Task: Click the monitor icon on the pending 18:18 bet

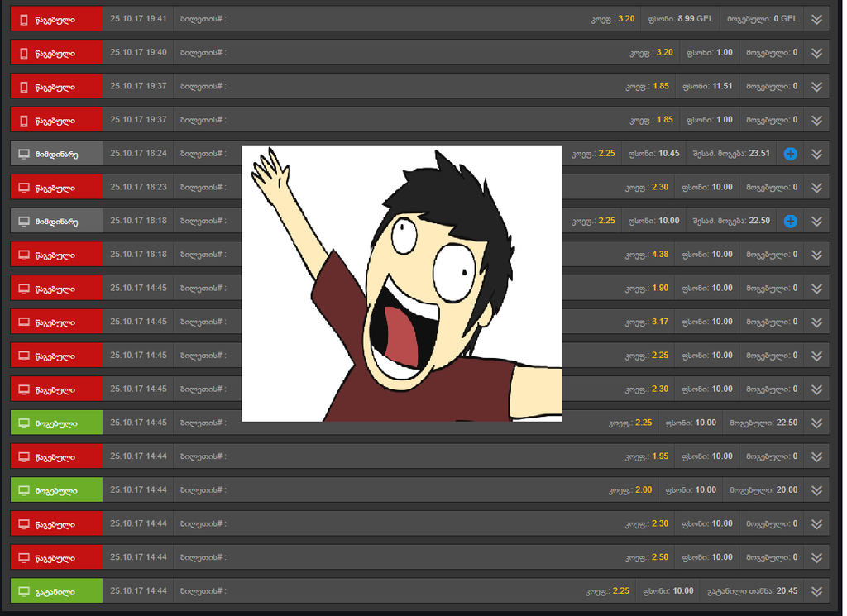Action: pyautogui.click(x=24, y=222)
